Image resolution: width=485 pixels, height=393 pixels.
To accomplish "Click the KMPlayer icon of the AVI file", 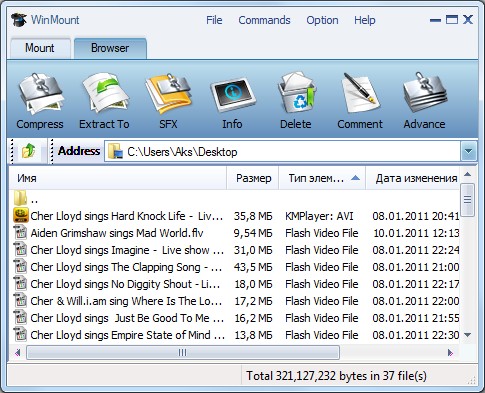I will [21, 215].
